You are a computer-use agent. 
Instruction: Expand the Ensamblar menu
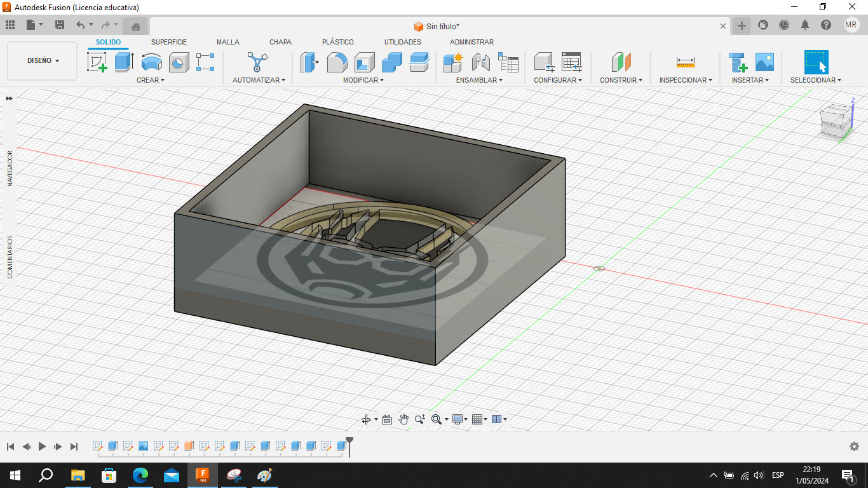pos(479,80)
